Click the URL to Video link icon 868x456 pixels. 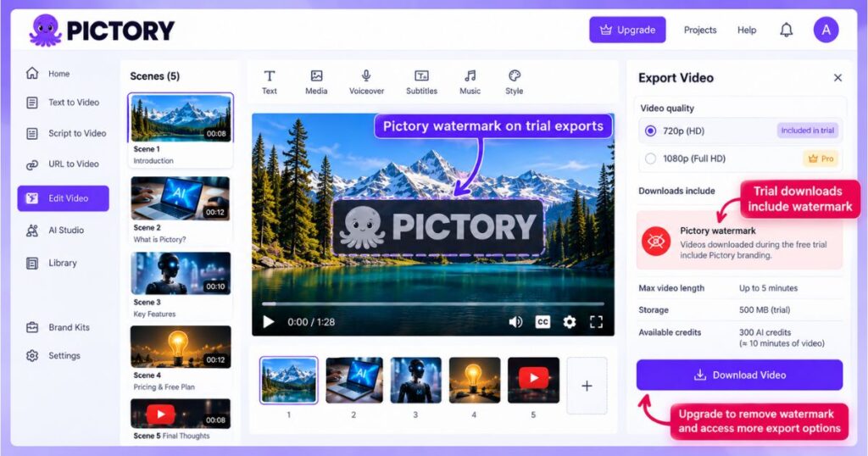32,164
